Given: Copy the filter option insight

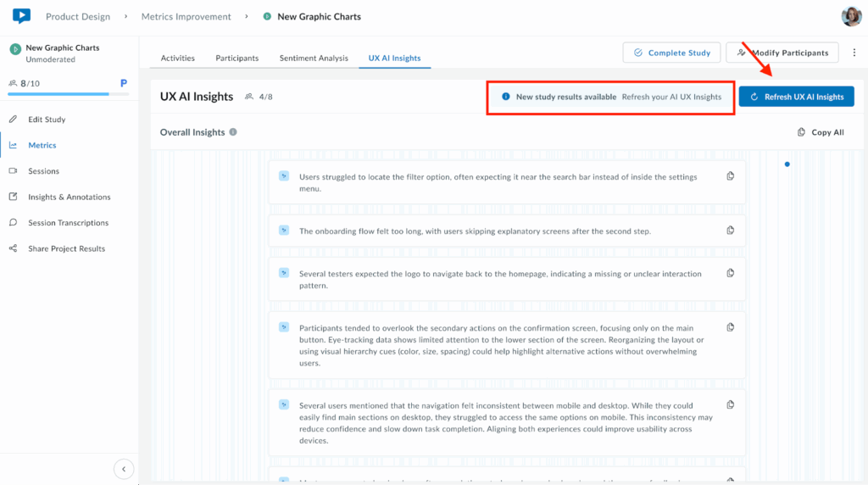Looking at the screenshot, I should pyautogui.click(x=730, y=176).
